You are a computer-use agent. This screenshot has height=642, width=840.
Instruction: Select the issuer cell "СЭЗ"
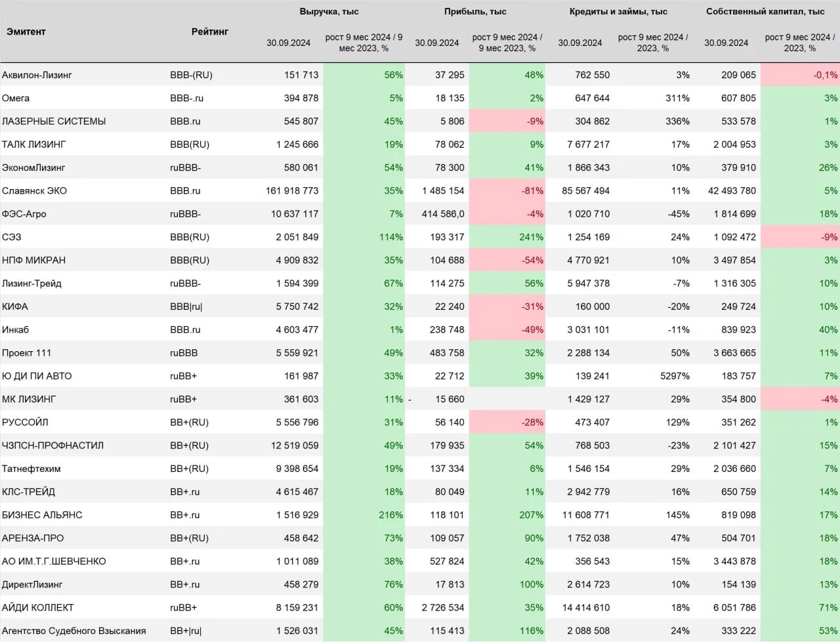12,237
